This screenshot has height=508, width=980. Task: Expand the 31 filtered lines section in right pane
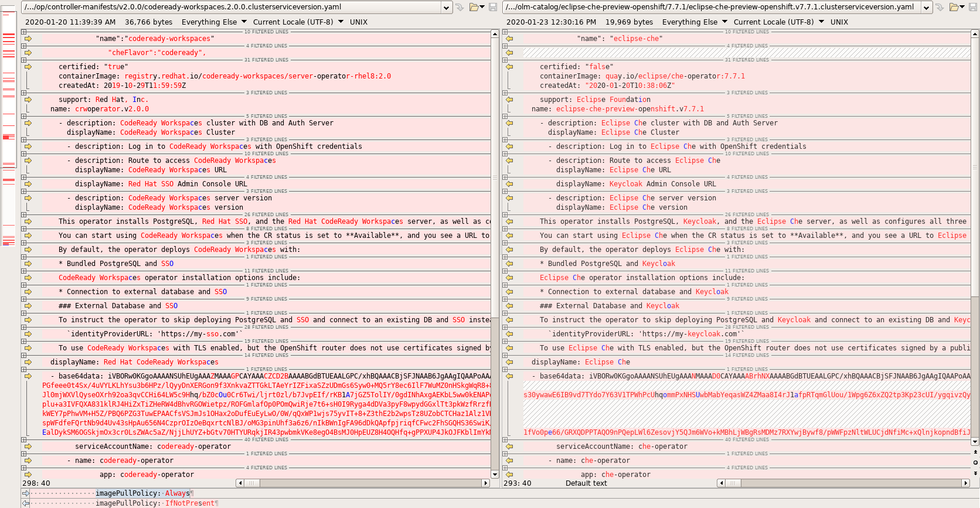(x=505, y=60)
